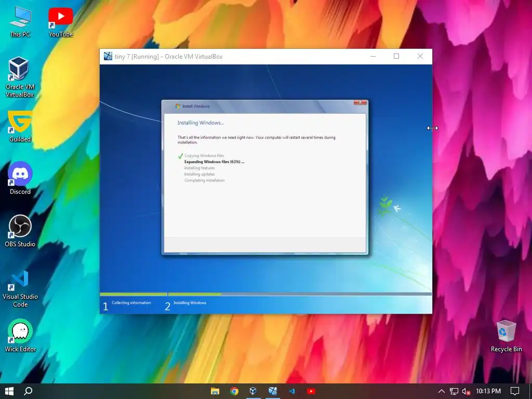Click 'Installing Windows...' heading
Screen dimensions: 532x399
[201, 123]
